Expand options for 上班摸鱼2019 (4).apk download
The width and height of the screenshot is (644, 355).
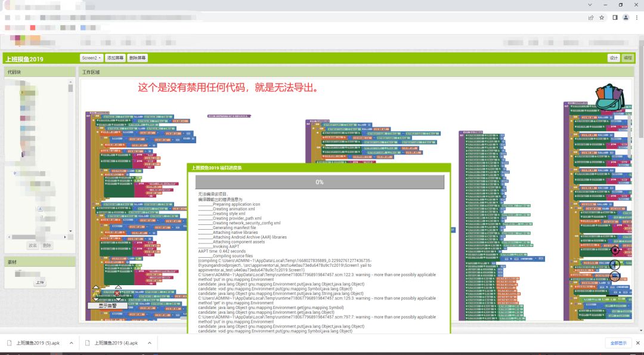[150, 343]
